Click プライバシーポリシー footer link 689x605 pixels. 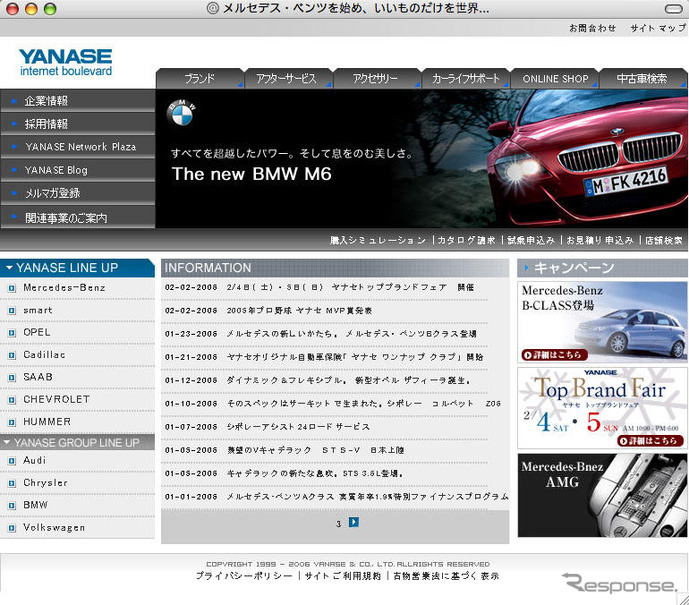point(244,576)
